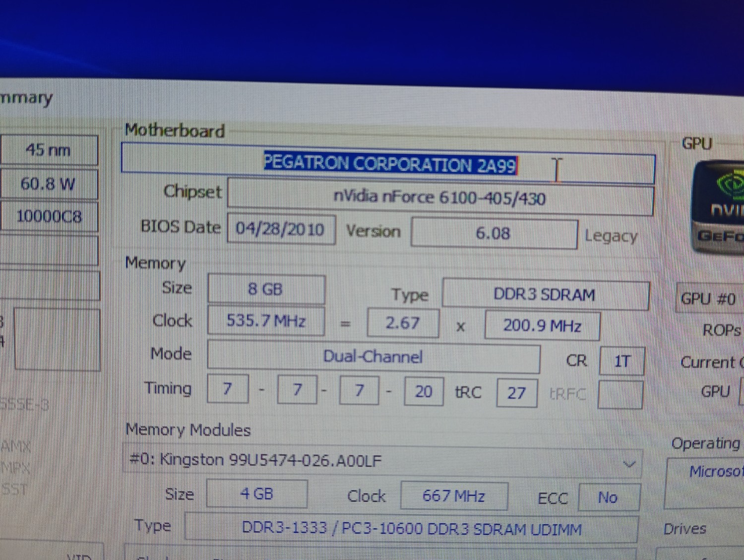Screen dimensions: 744x560
Task: Click the module clock 667 MHz value
Action: (x=454, y=496)
